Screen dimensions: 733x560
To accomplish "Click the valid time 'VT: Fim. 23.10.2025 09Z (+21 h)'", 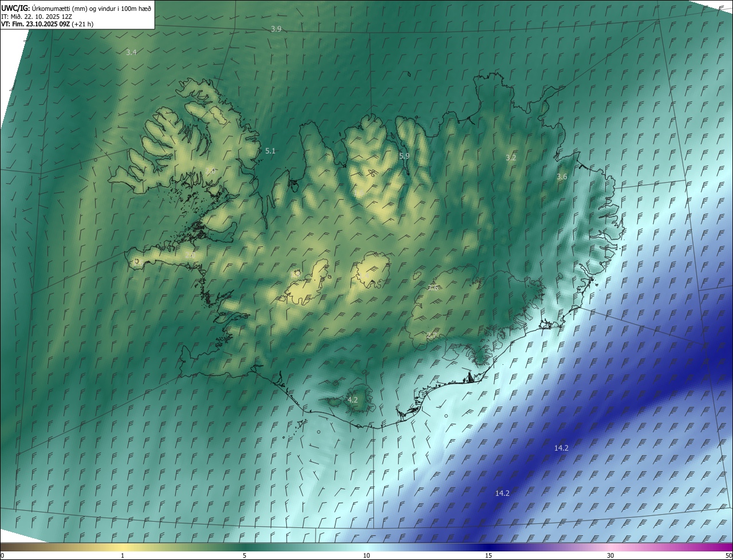I will coord(48,24).
